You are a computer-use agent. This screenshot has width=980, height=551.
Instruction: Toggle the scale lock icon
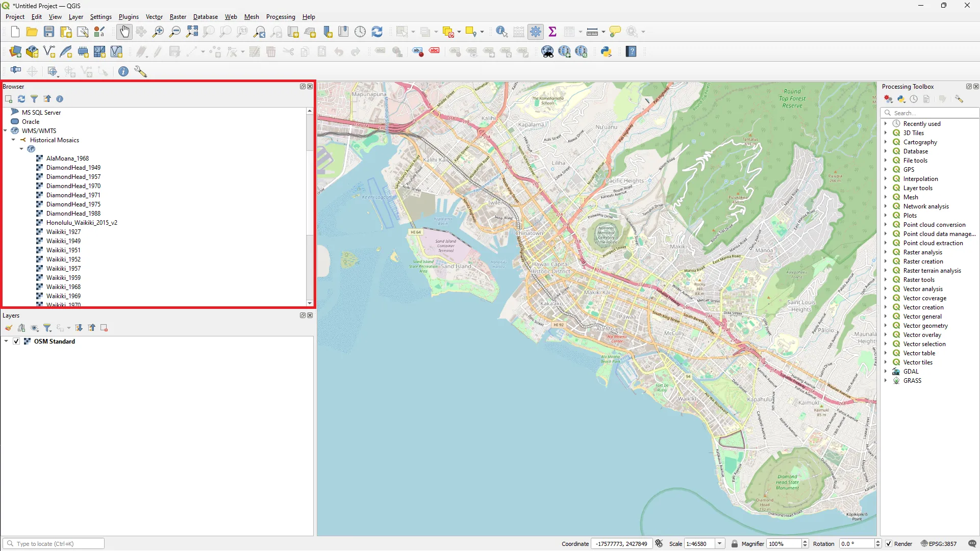[735, 544]
